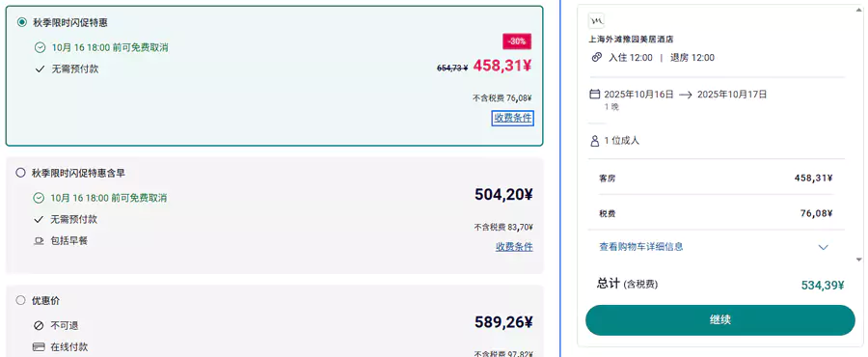Click the 继续 button
Screen dimensions: 868x357
tap(720, 320)
